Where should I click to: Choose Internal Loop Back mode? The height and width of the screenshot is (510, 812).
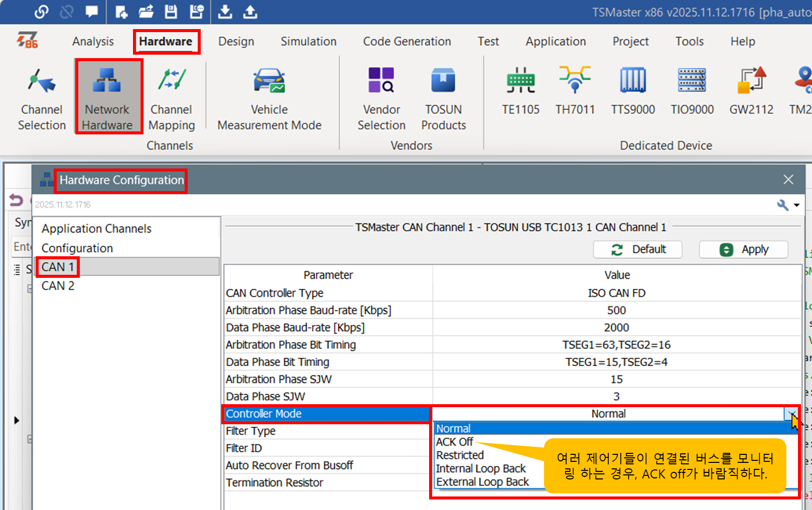click(481, 468)
